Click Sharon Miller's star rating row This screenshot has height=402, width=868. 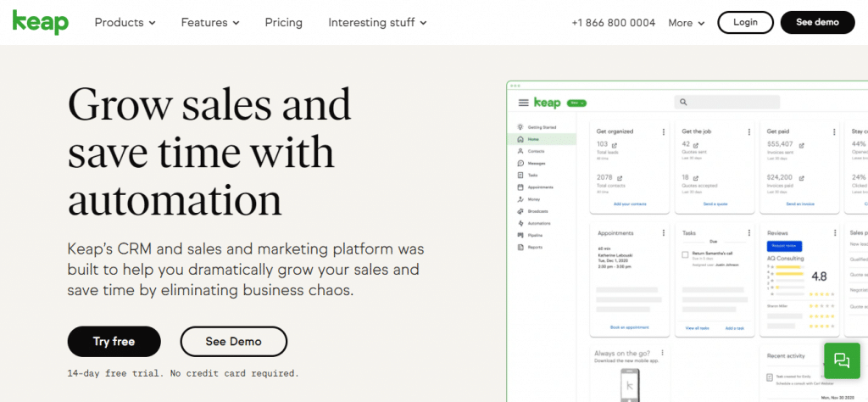(x=821, y=305)
